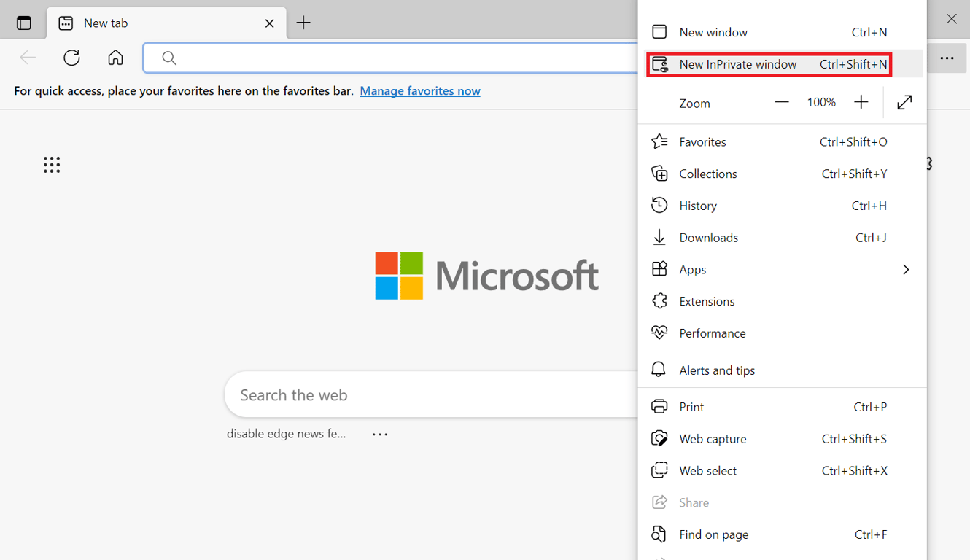Open the Manage favorites now link
Image resolution: width=970 pixels, height=560 pixels.
point(420,90)
